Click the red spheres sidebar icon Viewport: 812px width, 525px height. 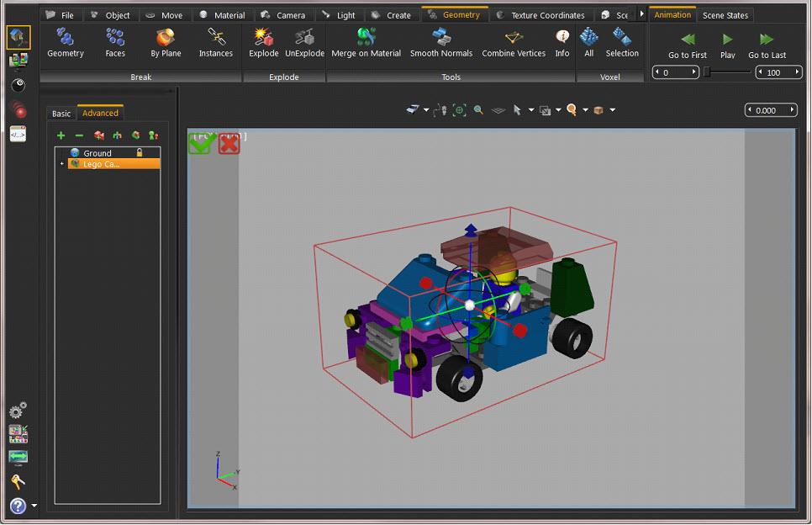coord(18,109)
